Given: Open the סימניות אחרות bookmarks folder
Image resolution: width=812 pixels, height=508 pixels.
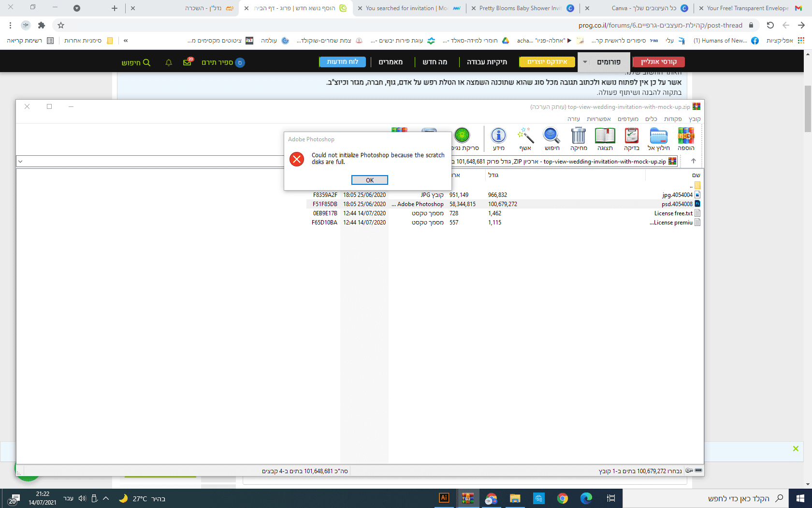Looking at the screenshot, I should (88, 41).
